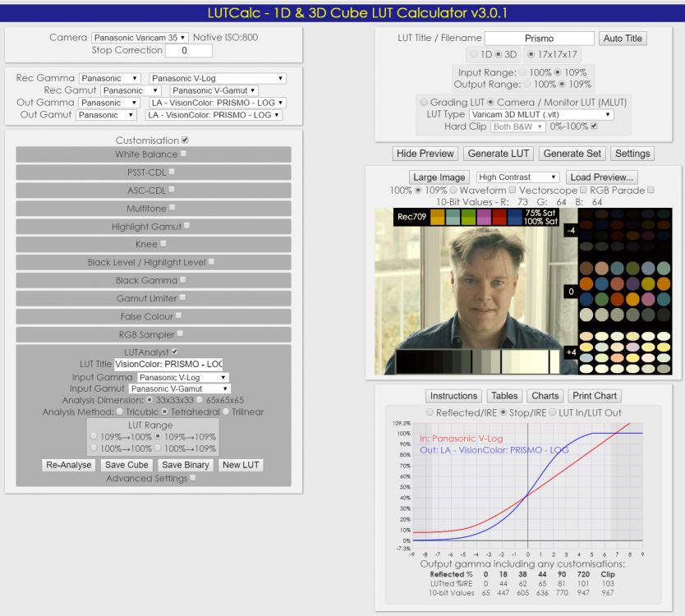Change the preview style from High Contrast
Screen dimensions: 685x616
[x=515, y=177]
